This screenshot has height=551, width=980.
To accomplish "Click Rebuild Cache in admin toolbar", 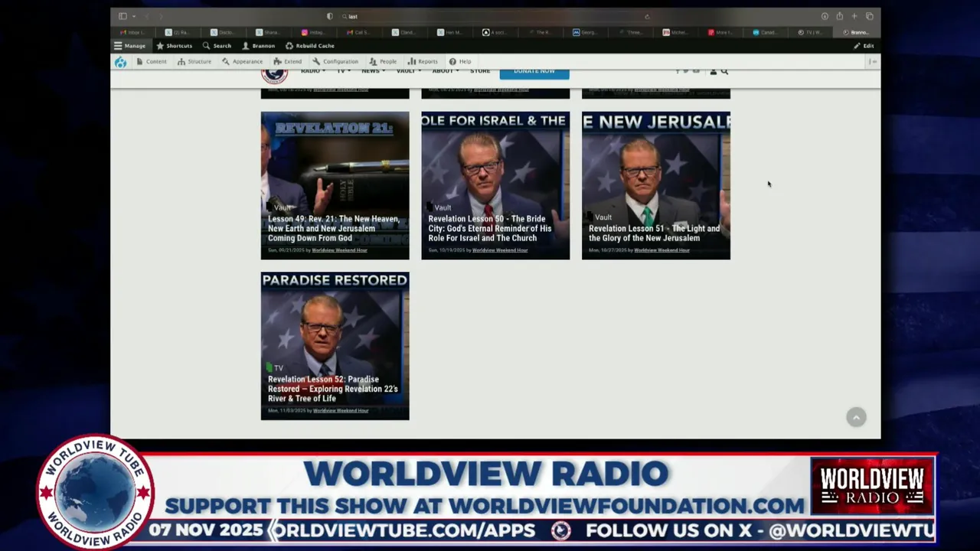I will tap(310, 46).
